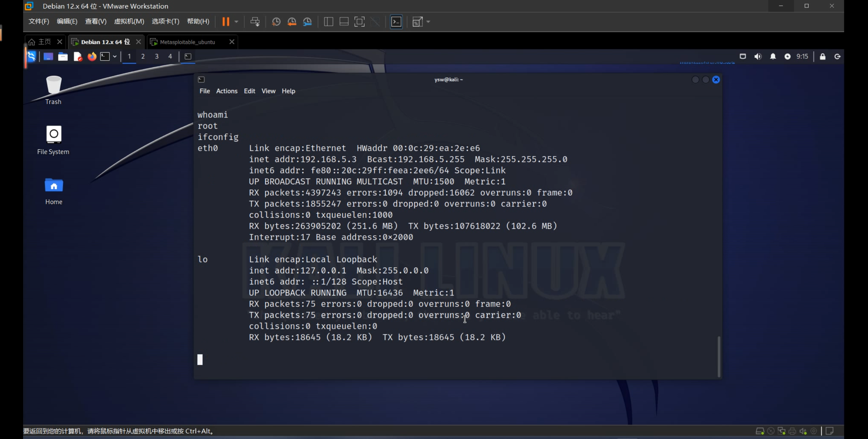868x439 pixels.
Task: Open the snapshot manager
Action: [307, 22]
